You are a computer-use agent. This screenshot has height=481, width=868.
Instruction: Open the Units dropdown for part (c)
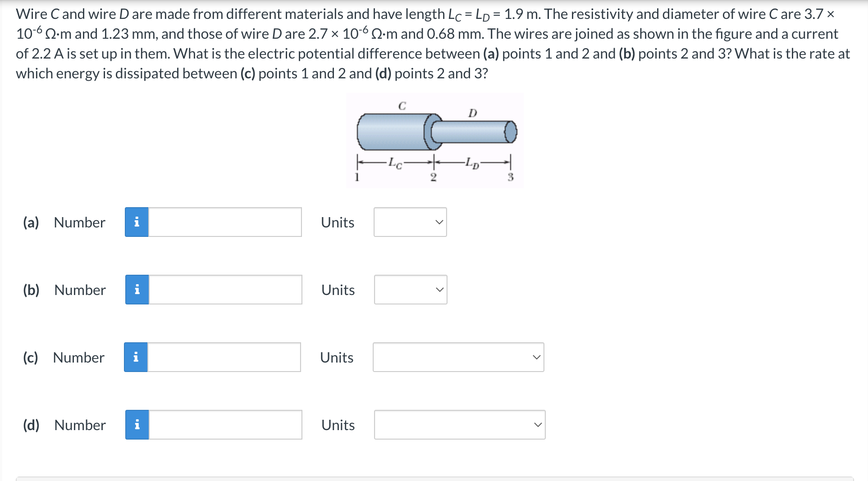click(x=458, y=357)
